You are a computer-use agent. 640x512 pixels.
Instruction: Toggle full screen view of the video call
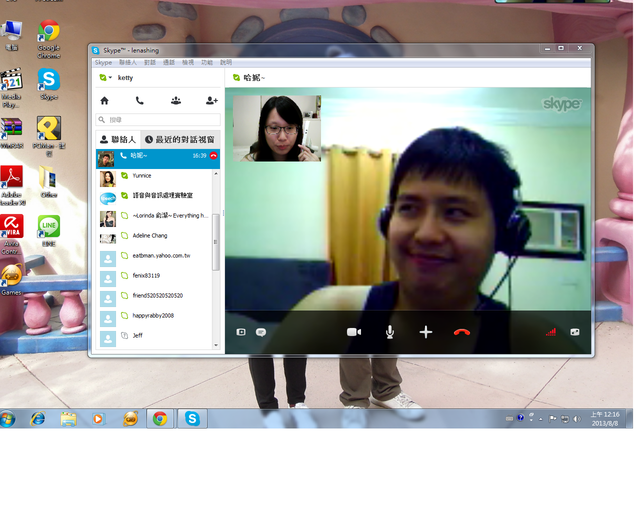click(x=575, y=332)
